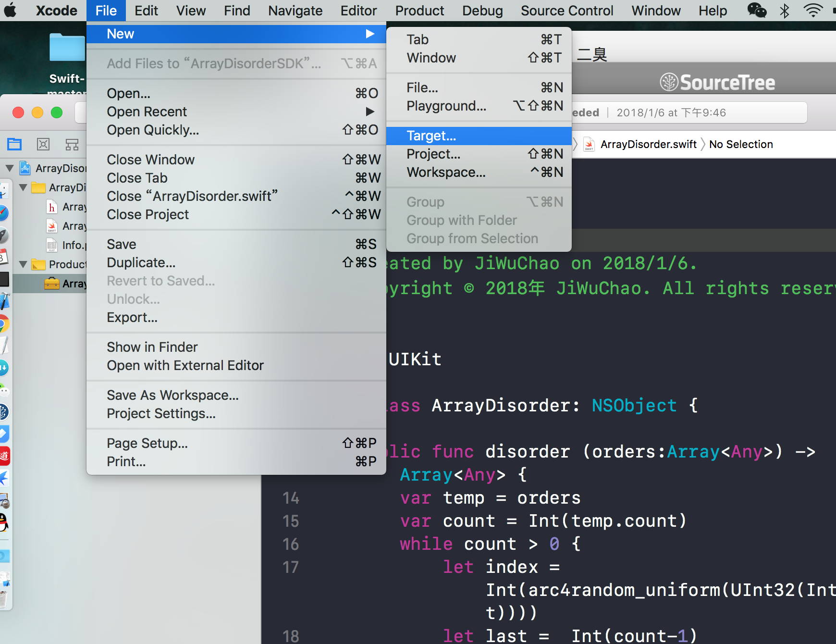Switch to the Symbol navigator icon
The width and height of the screenshot is (836, 644).
(72, 144)
